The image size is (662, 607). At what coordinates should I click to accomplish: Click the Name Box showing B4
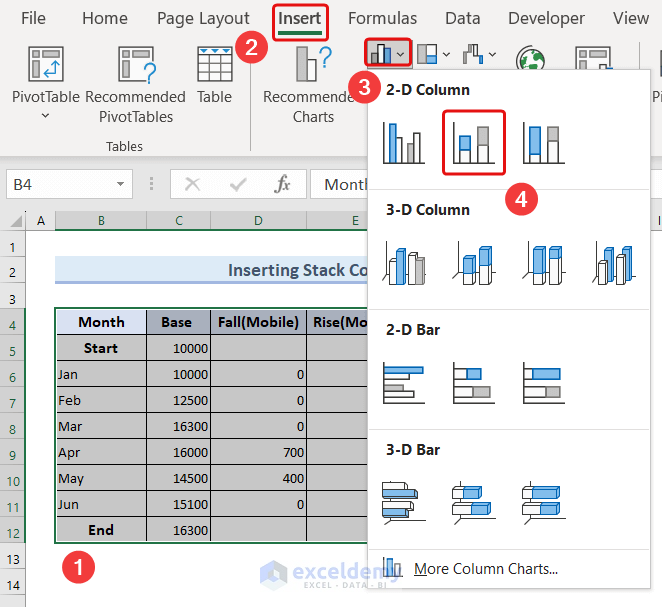pyautogui.click(x=69, y=184)
